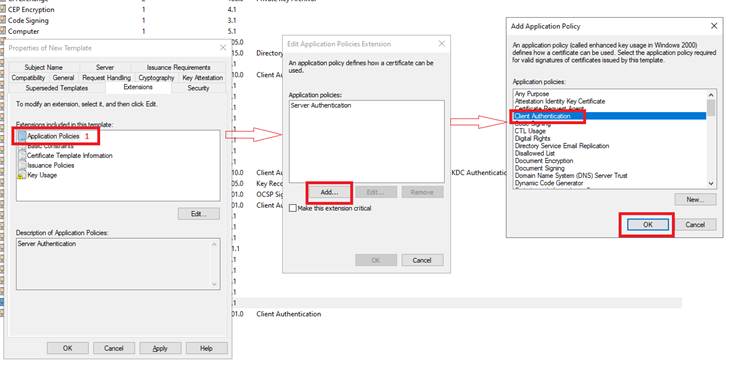The image size is (752, 377).
Task: Close the Properties of New Template dialog
Action: [223, 47]
